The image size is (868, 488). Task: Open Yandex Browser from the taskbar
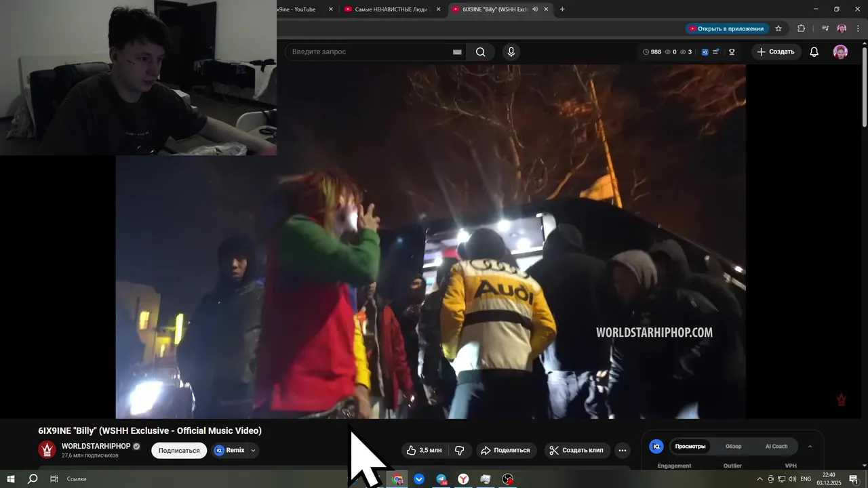tap(463, 479)
